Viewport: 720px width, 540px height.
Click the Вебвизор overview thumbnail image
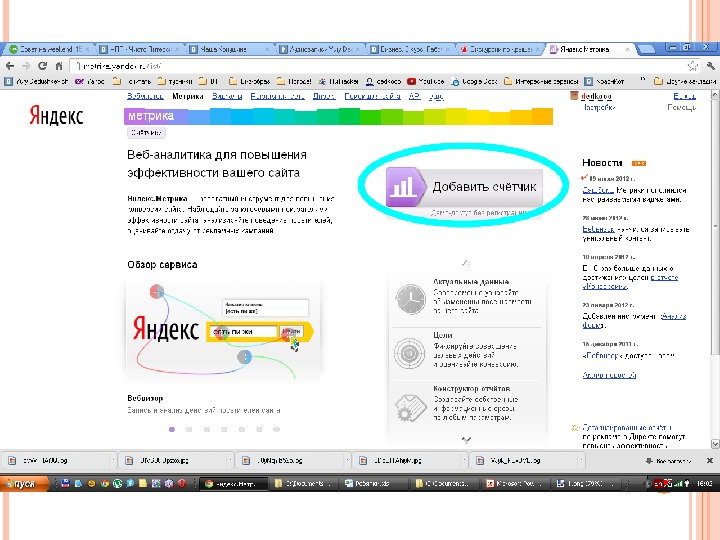pyautogui.click(x=223, y=332)
